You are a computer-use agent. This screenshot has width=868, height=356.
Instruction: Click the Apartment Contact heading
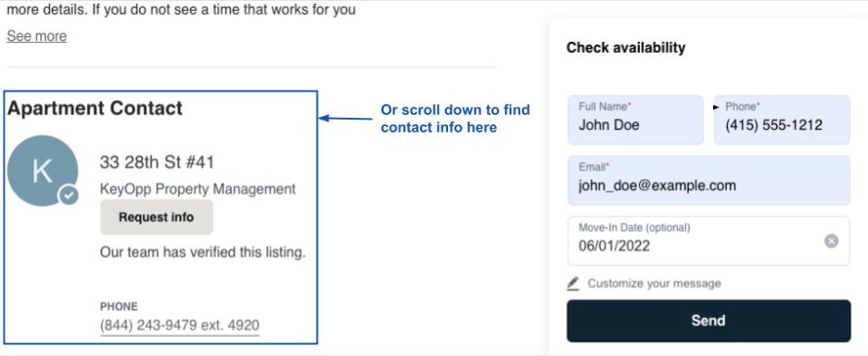(95, 108)
